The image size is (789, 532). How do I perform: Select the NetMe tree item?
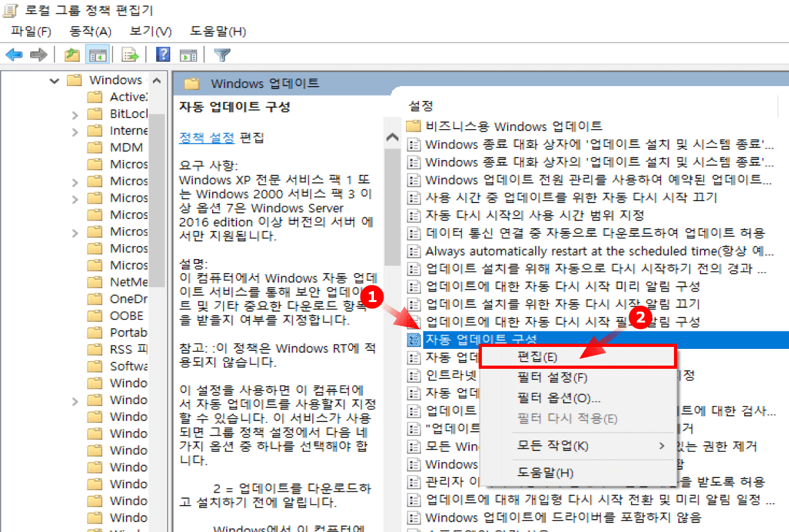click(x=129, y=281)
